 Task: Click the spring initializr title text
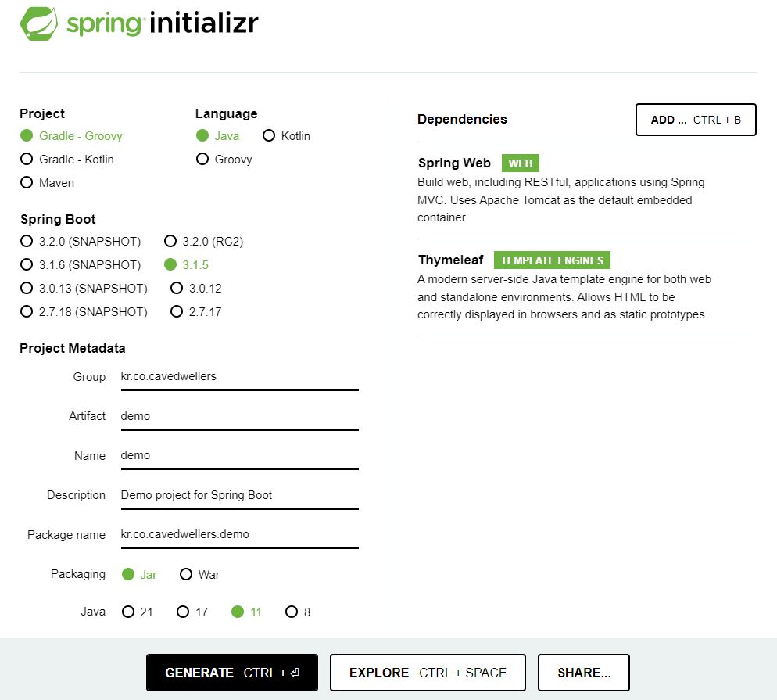(163, 23)
